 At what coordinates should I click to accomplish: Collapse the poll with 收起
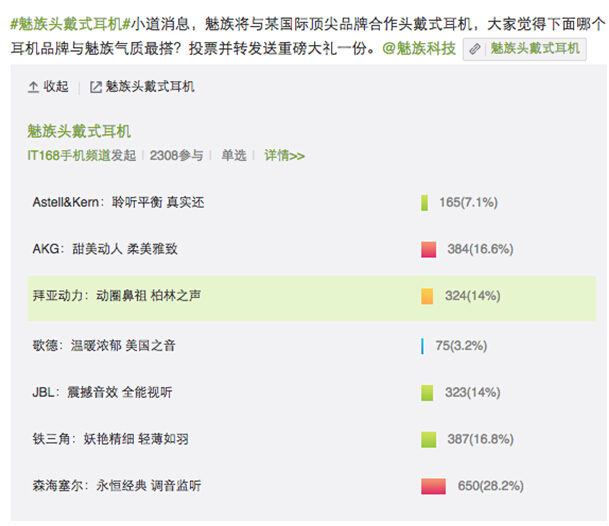[x=48, y=87]
